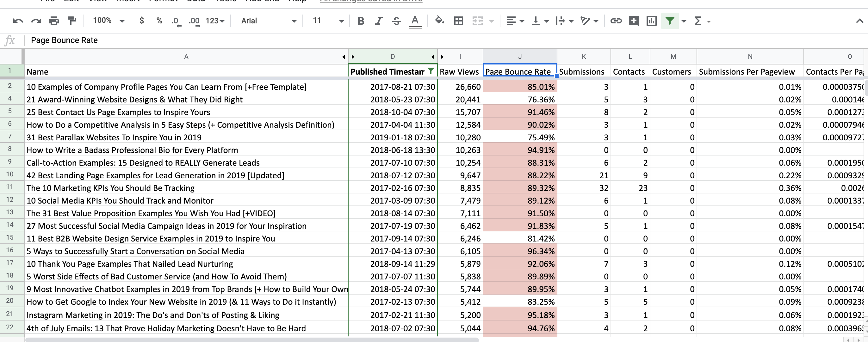The width and height of the screenshot is (868, 342).
Task: Open the Borders icon
Action: coord(458,21)
